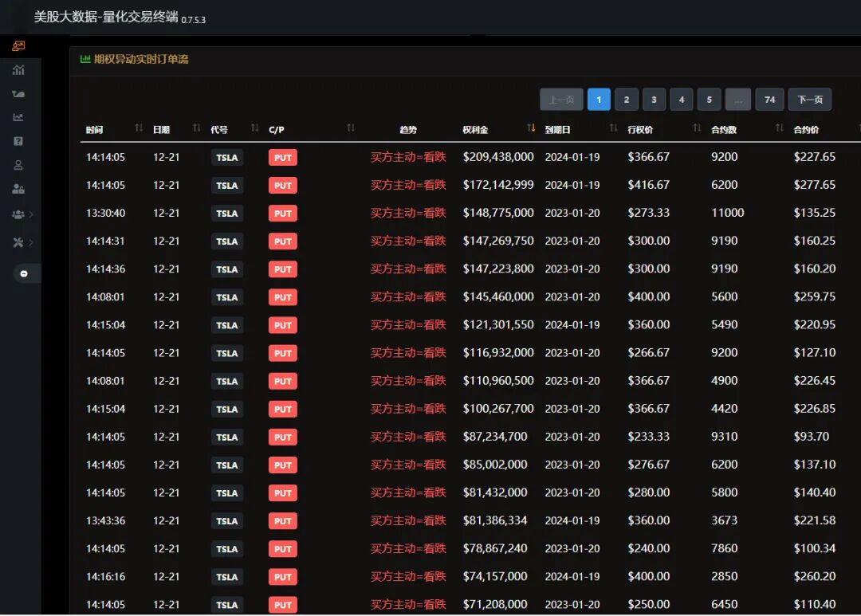Click contract price $226.45

pos(814,381)
